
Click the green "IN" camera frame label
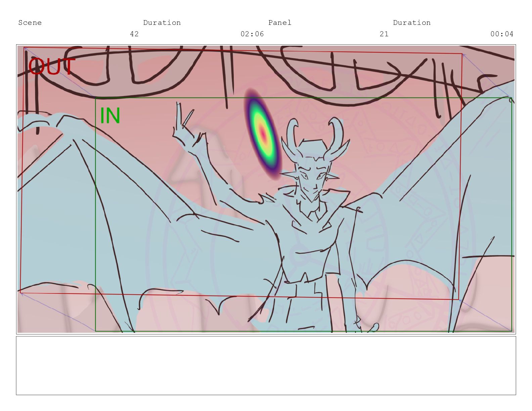click(x=110, y=116)
